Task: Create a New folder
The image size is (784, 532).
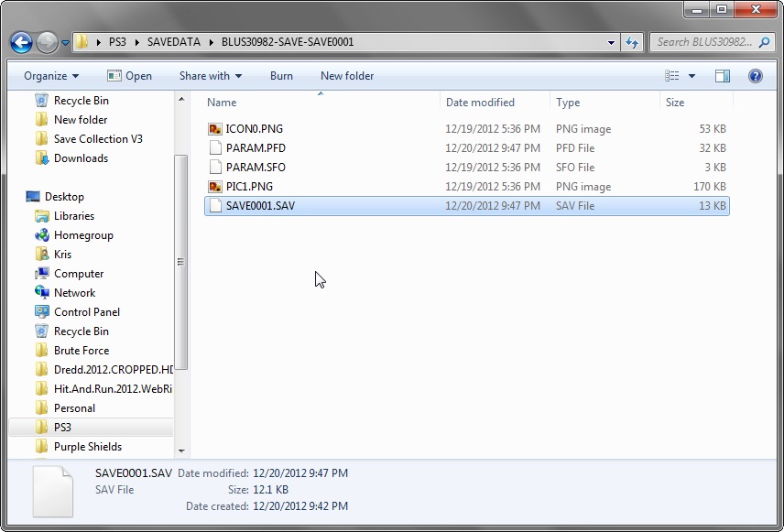Action: (347, 76)
